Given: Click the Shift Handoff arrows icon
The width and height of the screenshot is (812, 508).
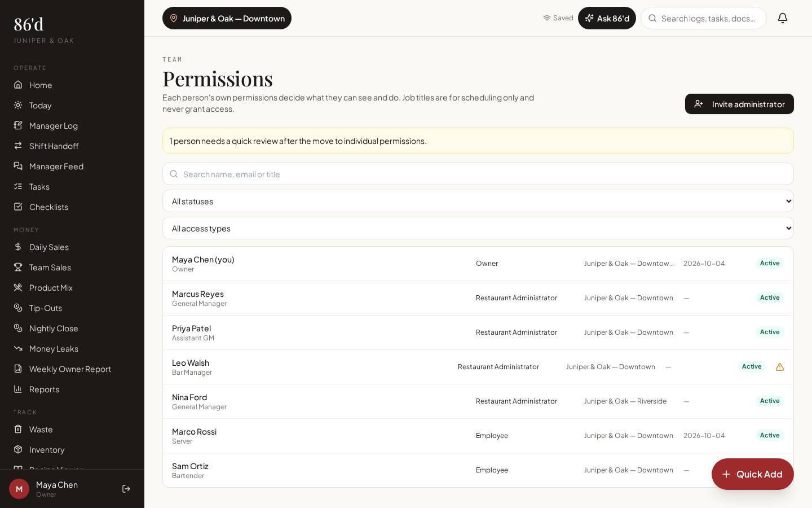Looking at the screenshot, I should click(18, 146).
